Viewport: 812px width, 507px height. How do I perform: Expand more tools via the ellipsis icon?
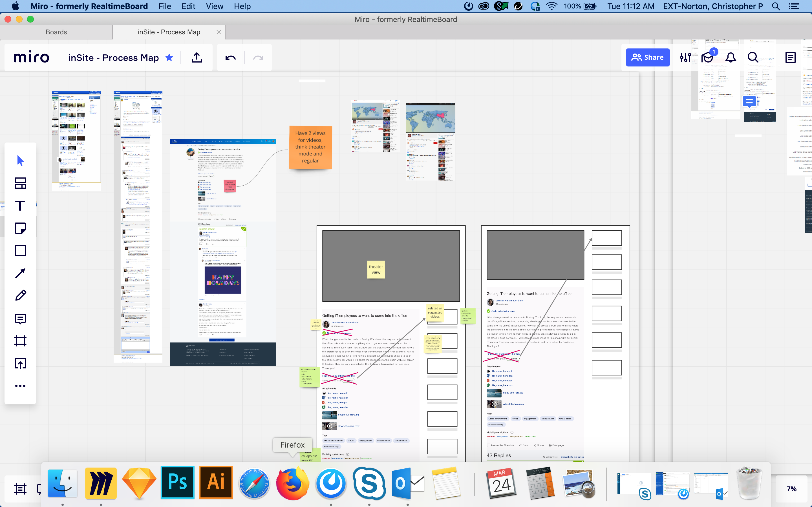[x=20, y=386]
